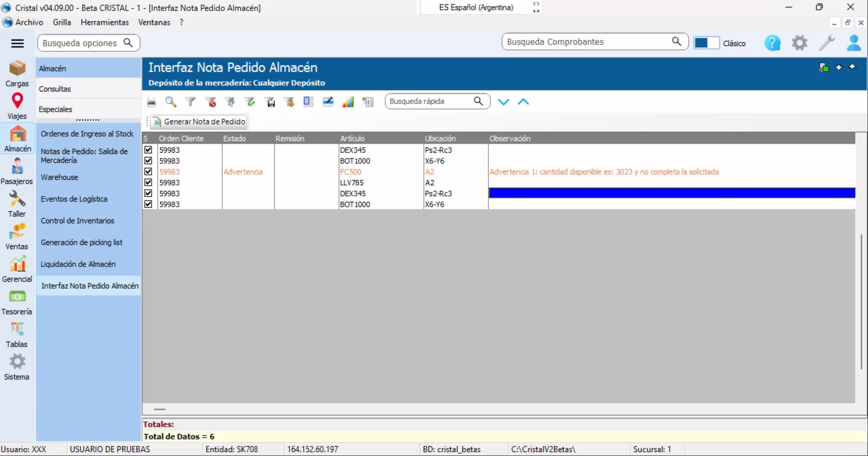Click Generar Nota de Pedido button
This screenshot has height=456, width=868.
pos(199,122)
